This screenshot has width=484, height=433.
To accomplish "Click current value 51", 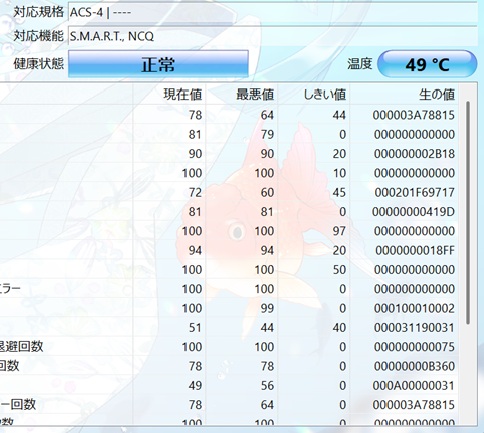I will point(195,327).
